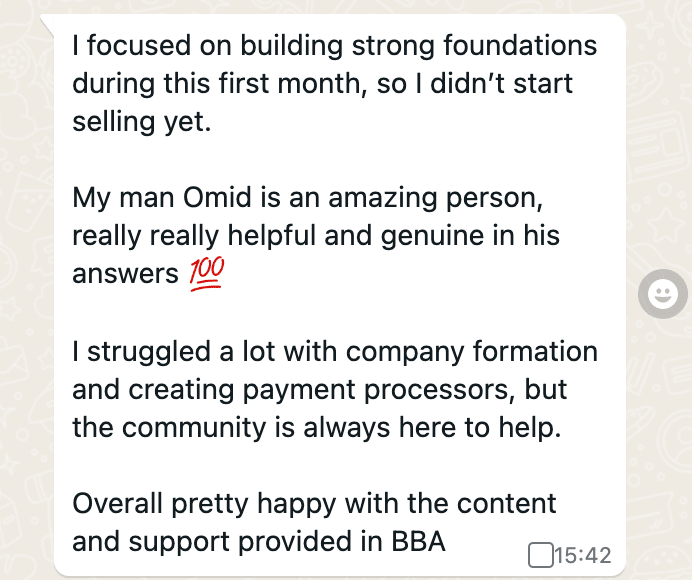Click the word BBA in last line
Viewport: 692px width, 580px height.
pyautogui.click(x=418, y=542)
